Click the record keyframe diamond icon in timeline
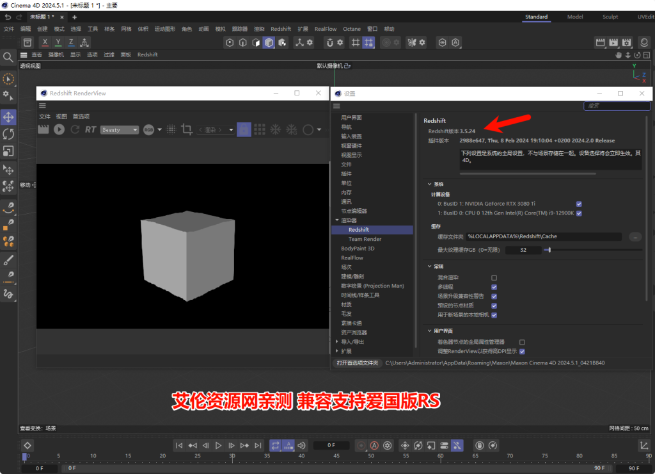655x474 pixels. click(27, 446)
